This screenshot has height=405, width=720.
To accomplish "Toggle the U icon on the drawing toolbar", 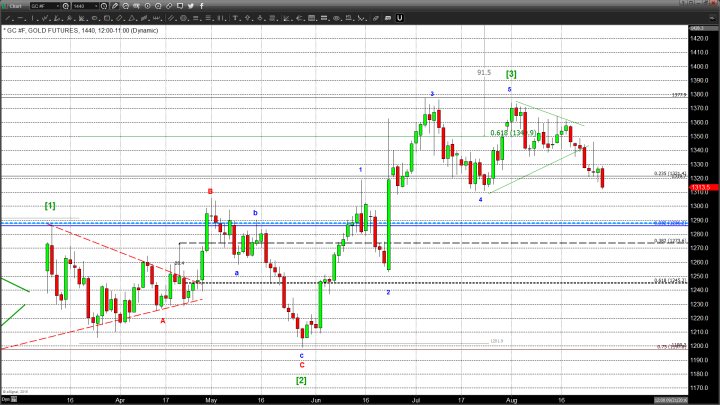I will [x=400, y=18].
